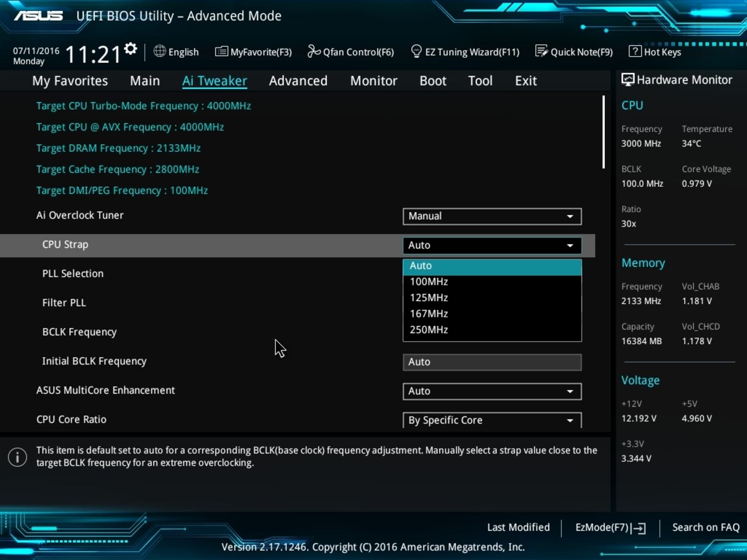Open the Monitor tab
The width and height of the screenshot is (747, 560).
click(x=374, y=81)
